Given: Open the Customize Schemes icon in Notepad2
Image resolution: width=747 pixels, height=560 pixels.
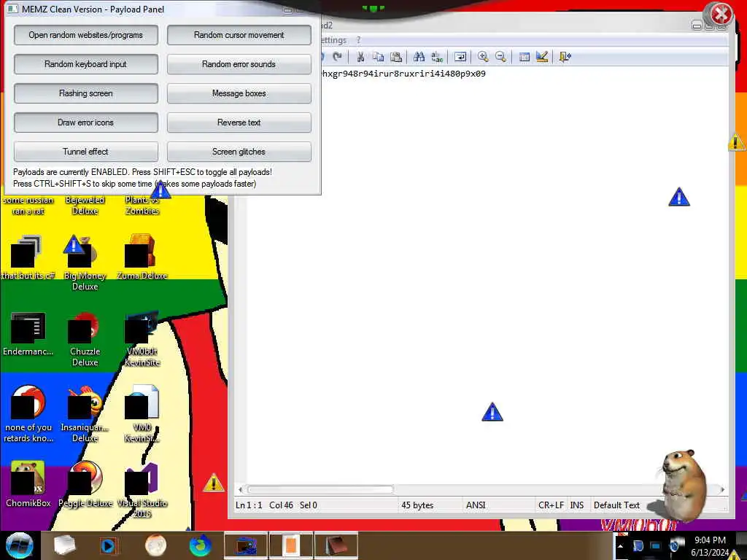Looking at the screenshot, I should pos(542,57).
